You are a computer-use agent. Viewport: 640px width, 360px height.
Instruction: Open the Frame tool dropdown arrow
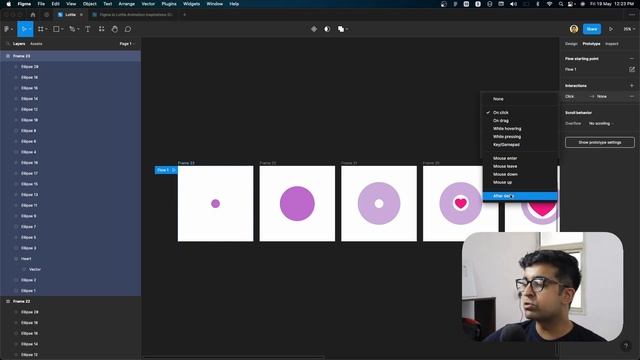pos(46,29)
